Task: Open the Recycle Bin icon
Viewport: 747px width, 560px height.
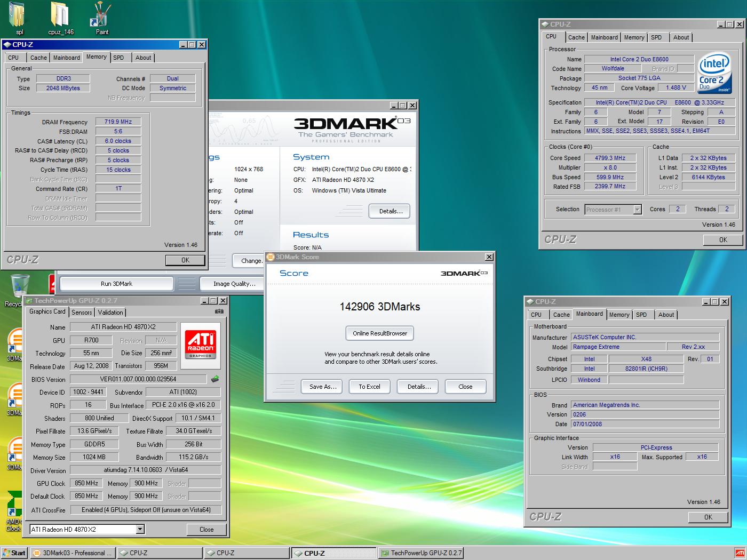Action: click(19, 287)
